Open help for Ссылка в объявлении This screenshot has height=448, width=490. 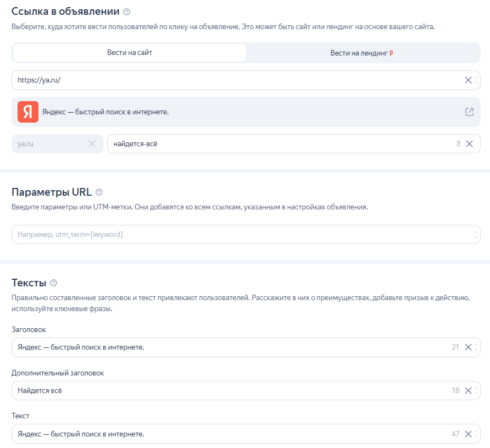click(126, 12)
